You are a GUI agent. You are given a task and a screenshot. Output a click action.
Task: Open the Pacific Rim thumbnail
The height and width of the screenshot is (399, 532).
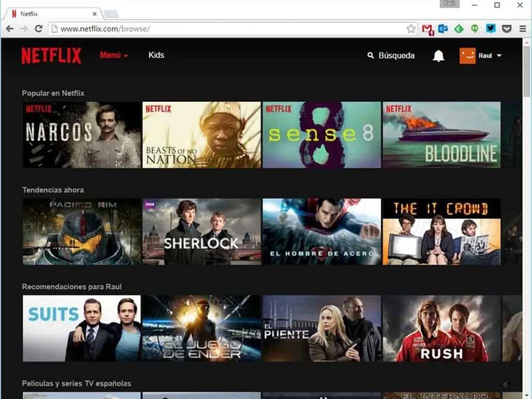tap(82, 232)
